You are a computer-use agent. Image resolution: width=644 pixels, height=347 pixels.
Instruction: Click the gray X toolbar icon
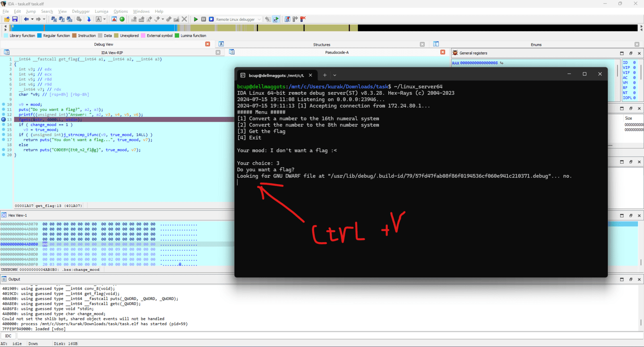[x=184, y=19]
